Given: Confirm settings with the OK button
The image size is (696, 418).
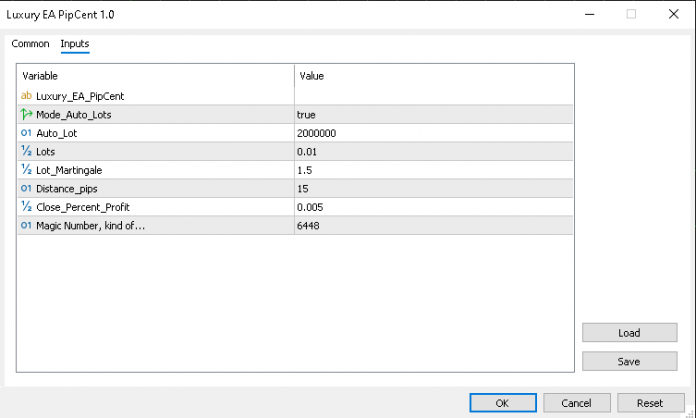Looking at the screenshot, I should [502, 403].
